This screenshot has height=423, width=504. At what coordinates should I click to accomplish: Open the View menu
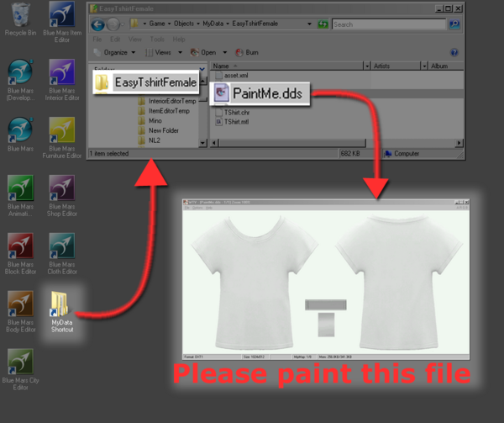pos(134,40)
